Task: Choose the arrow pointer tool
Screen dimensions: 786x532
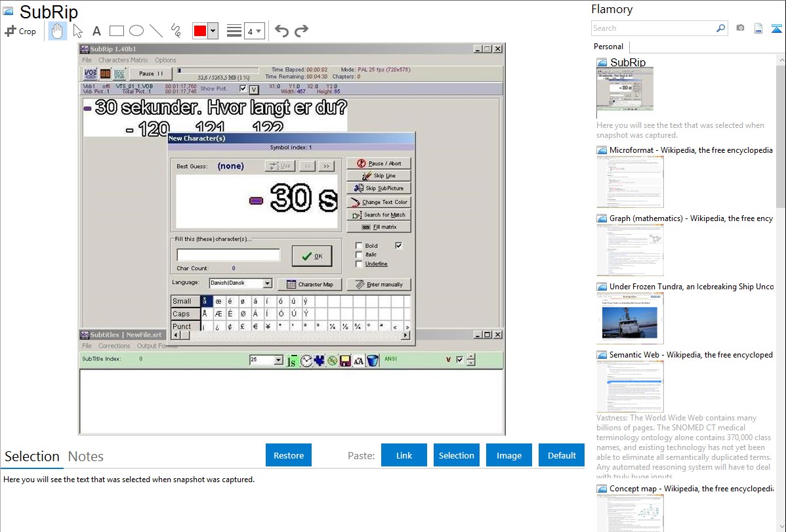Action: tap(77, 31)
